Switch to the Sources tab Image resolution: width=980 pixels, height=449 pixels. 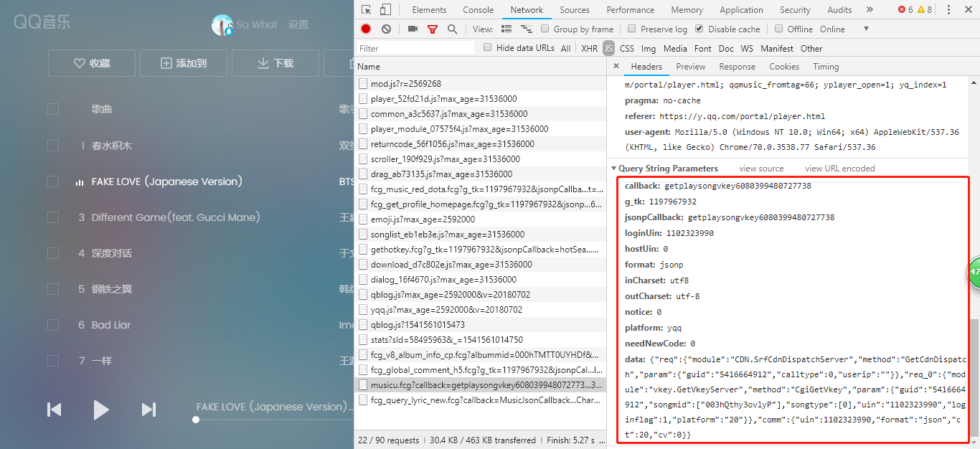(575, 10)
